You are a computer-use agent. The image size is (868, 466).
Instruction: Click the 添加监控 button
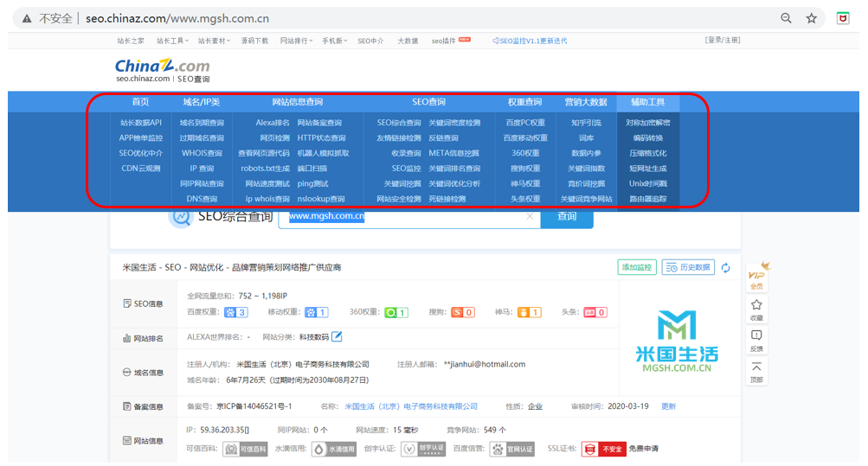click(x=637, y=267)
